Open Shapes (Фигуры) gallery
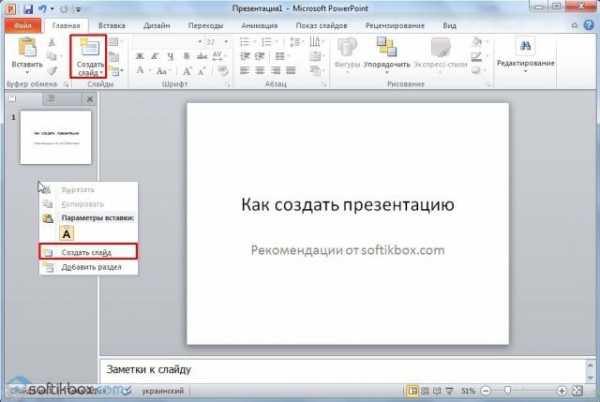The image size is (600, 402). pyautogui.click(x=347, y=53)
